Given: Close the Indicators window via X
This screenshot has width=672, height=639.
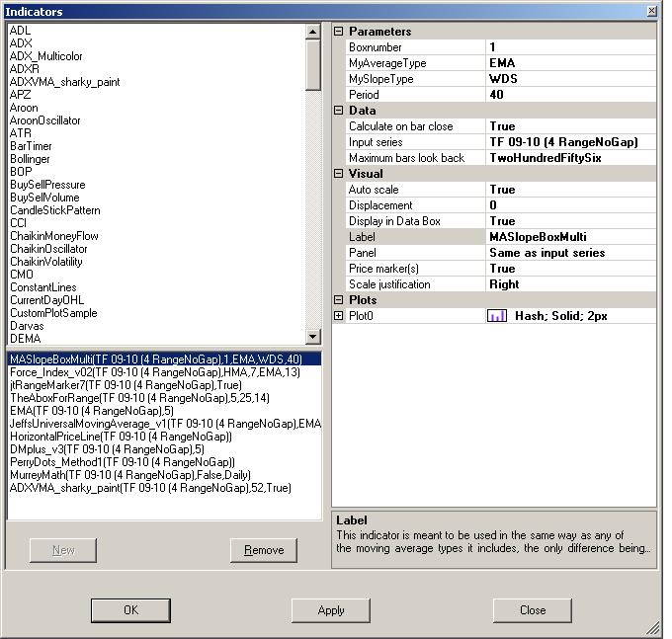Looking at the screenshot, I should coord(651,11).
